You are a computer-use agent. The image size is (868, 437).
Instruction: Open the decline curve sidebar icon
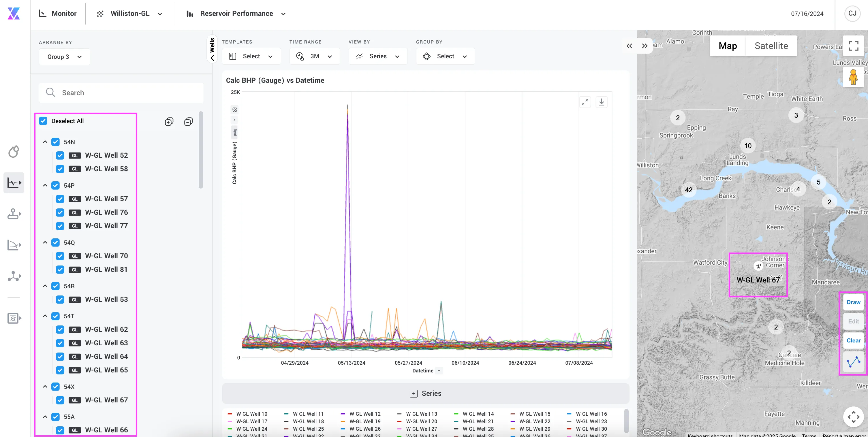[14, 245]
